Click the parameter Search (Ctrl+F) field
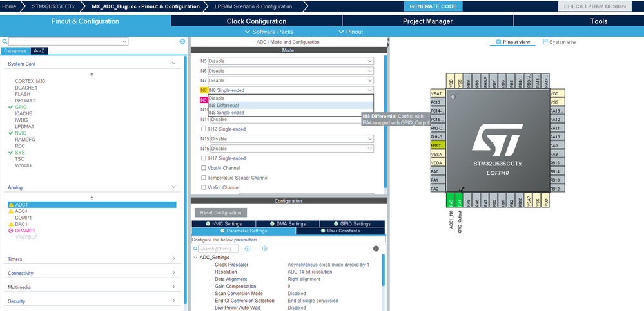 click(x=218, y=249)
